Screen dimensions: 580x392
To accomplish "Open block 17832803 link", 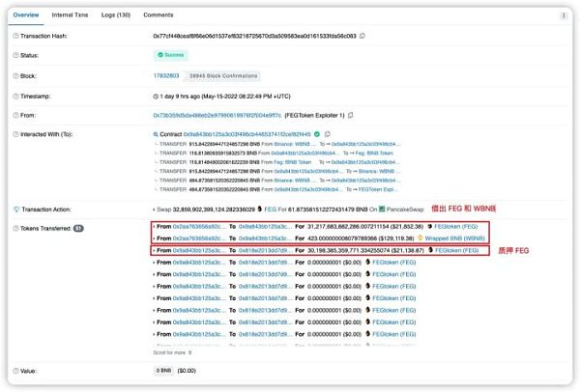I will point(167,75).
